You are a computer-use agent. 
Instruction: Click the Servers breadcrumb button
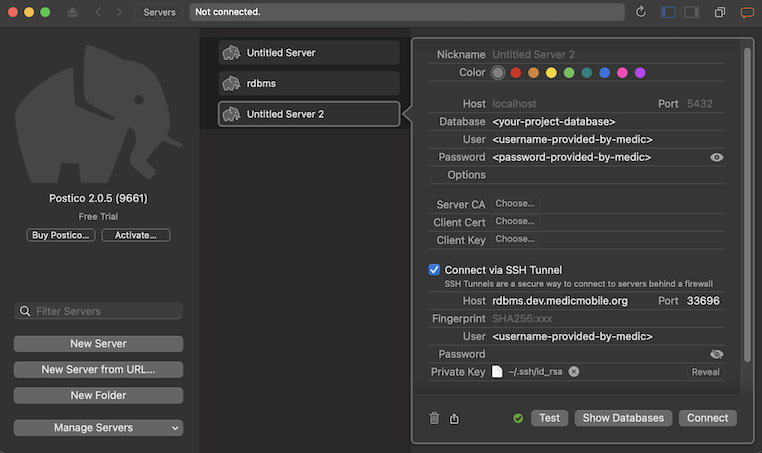pyautogui.click(x=159, y=12)
